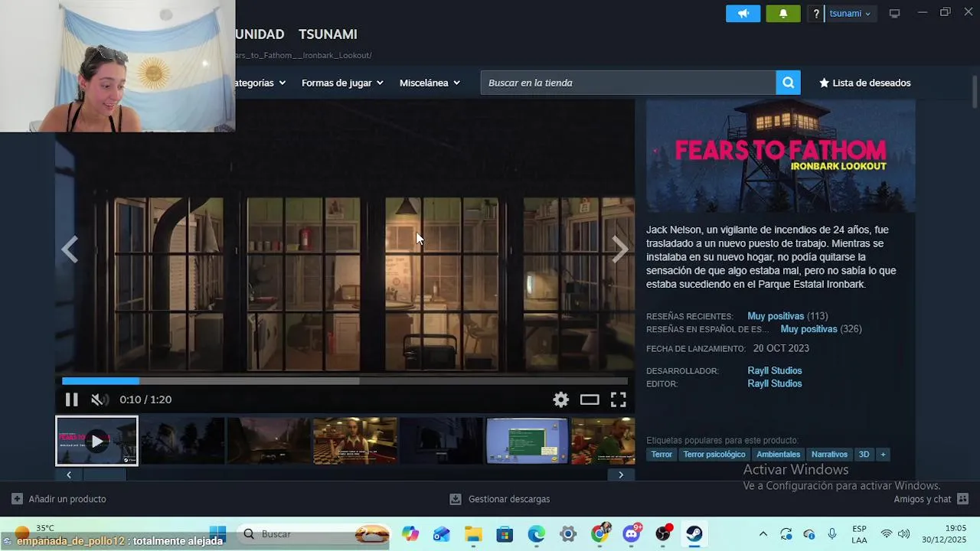Select the diner character screenshot thumbnail

(x=355, y=441)
